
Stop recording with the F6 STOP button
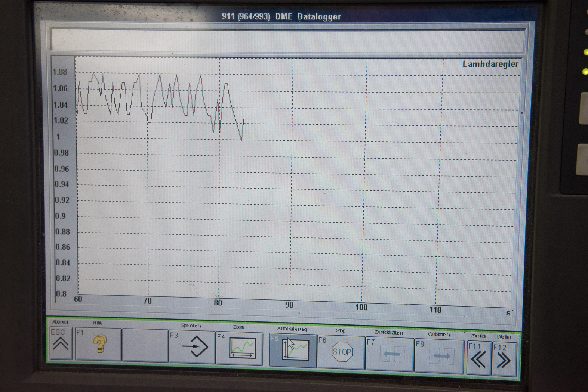pyautogui.click(x=341, y=352)
